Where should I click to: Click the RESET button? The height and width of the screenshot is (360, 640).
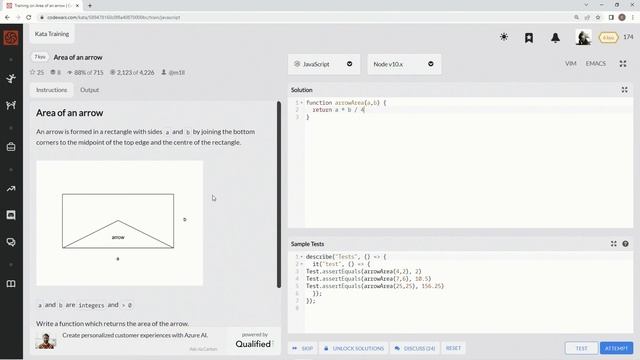453,348
